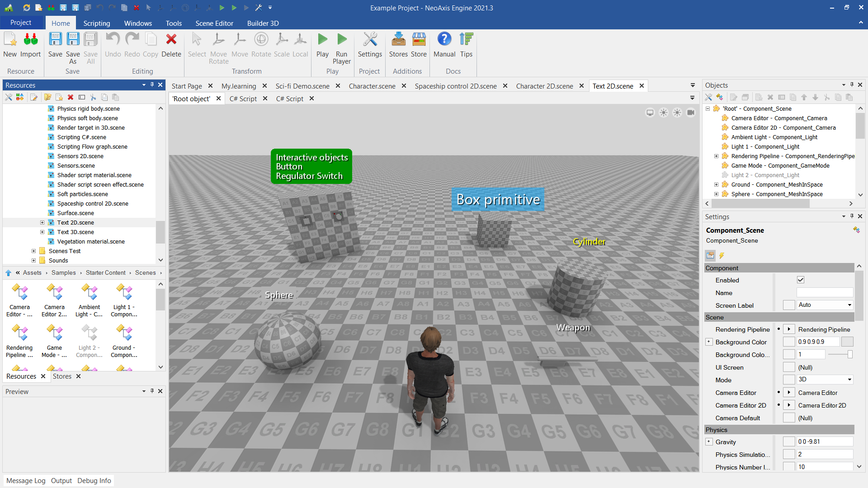Toggle checkbox beside UI Screen property
Viewport: 868px width, 488px height.
tap(789, 367)
